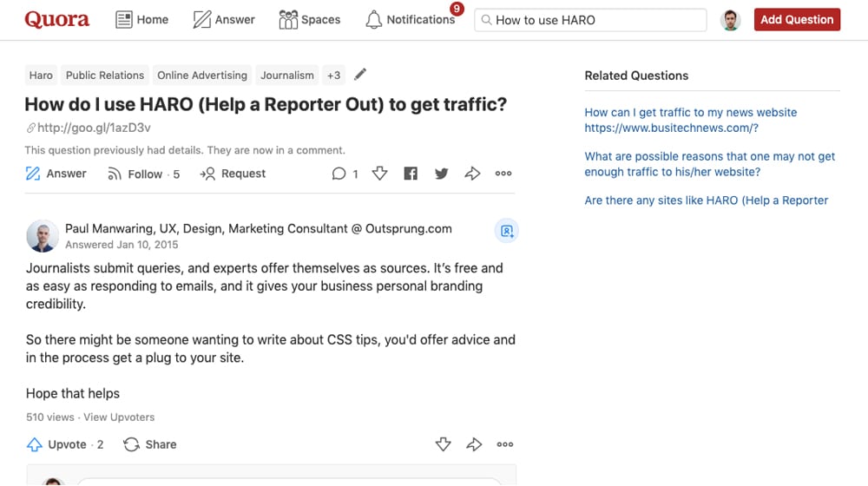This screenshot has width=868, height=486.
Task: Click Answer below the question
Action: click(x=56, y=174)
